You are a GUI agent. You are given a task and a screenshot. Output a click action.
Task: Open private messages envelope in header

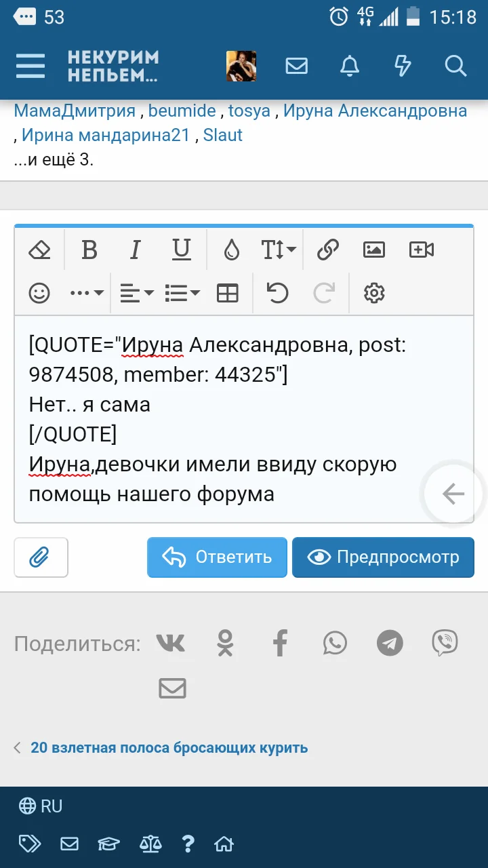pyautogui.click(x=297, y=66)
